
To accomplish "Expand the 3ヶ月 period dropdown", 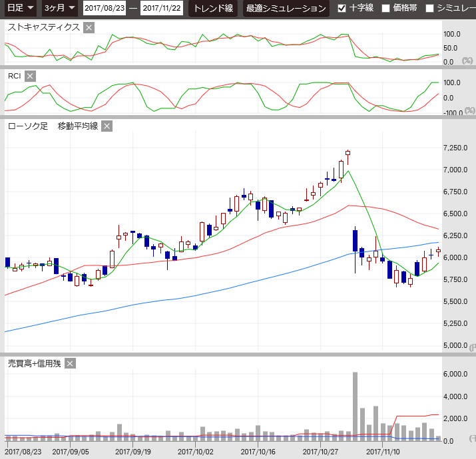I will tap(59, 9).
